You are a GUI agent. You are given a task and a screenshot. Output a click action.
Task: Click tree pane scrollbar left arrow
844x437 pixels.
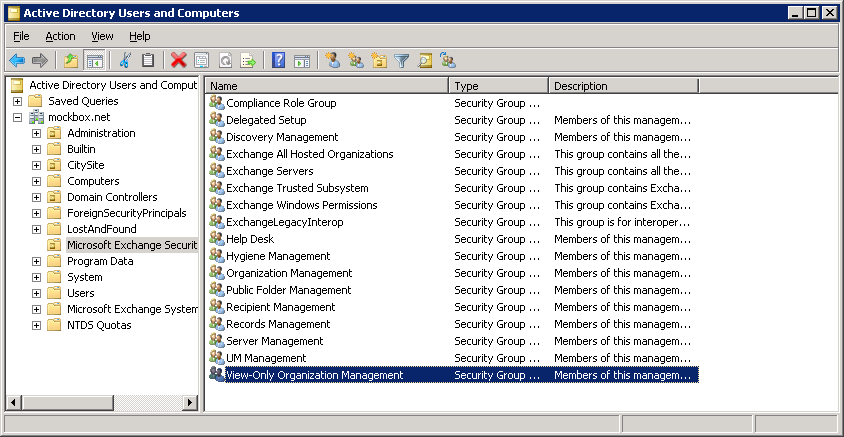pos(13,402)
